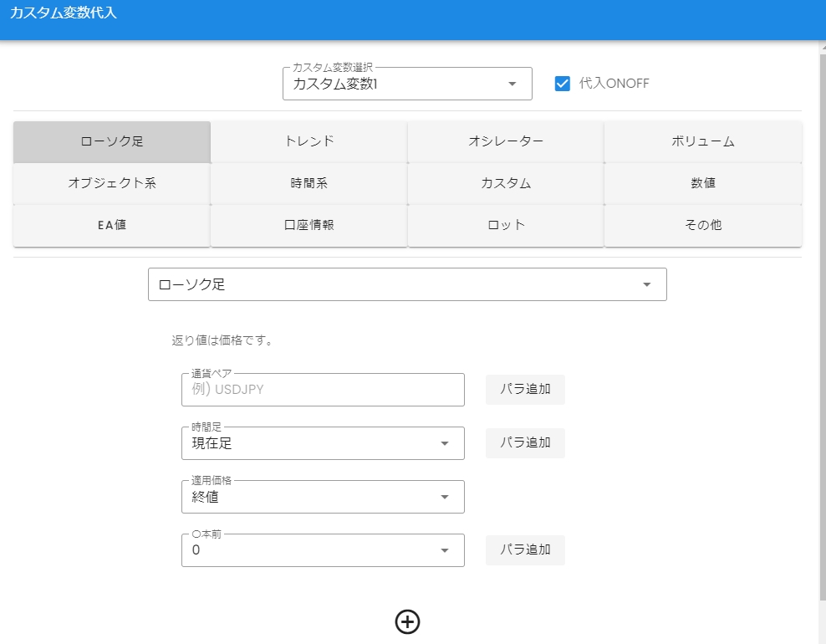826x644 pixels.
Task: Open the オブジェクト系 category tab
Action: [112, 183]
